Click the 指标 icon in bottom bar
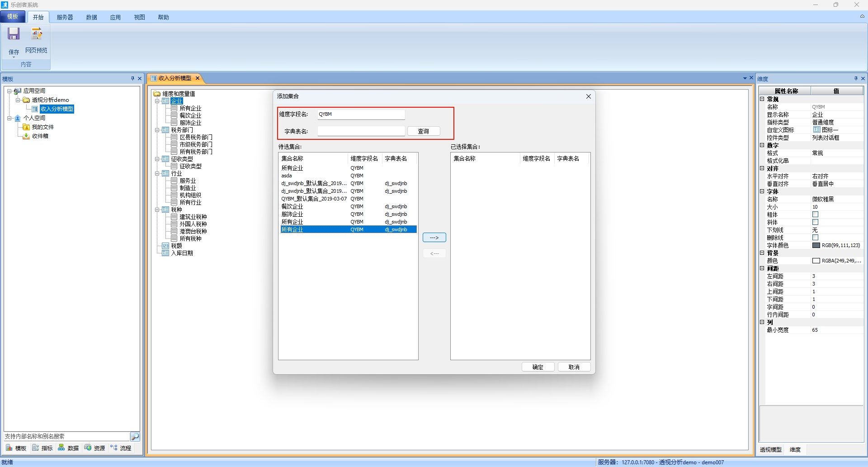The image size is (868, 467). pos(36,448)
